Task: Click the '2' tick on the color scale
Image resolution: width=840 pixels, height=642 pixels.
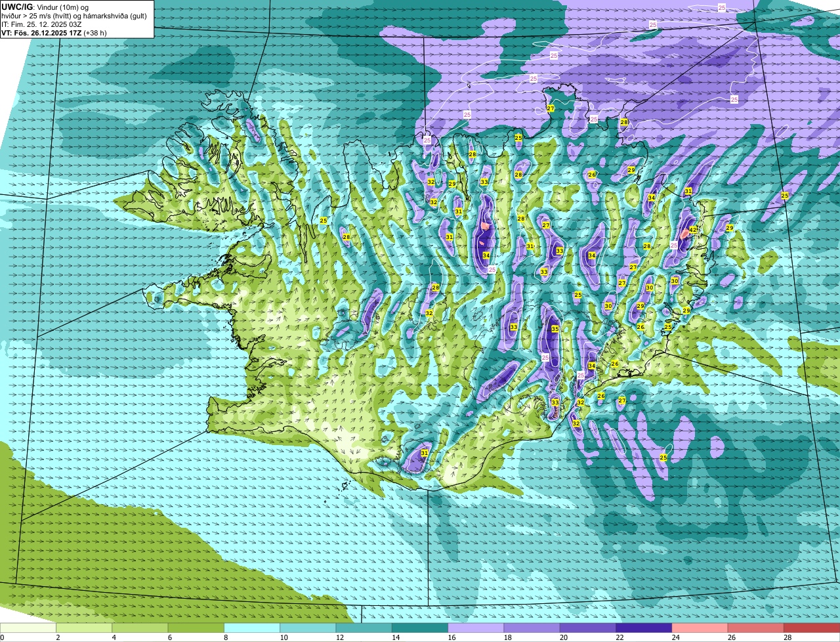Action: [58, 637]
